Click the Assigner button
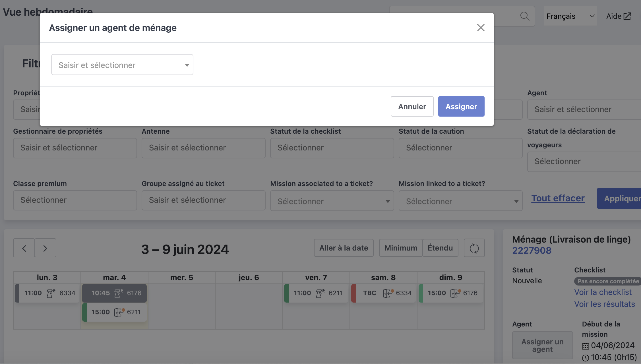 click(461, 106)
